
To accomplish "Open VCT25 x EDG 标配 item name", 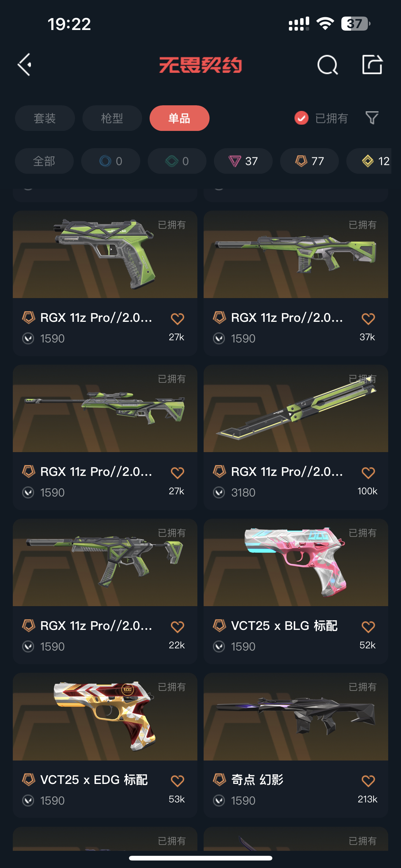I will click(x=94, y=780).
